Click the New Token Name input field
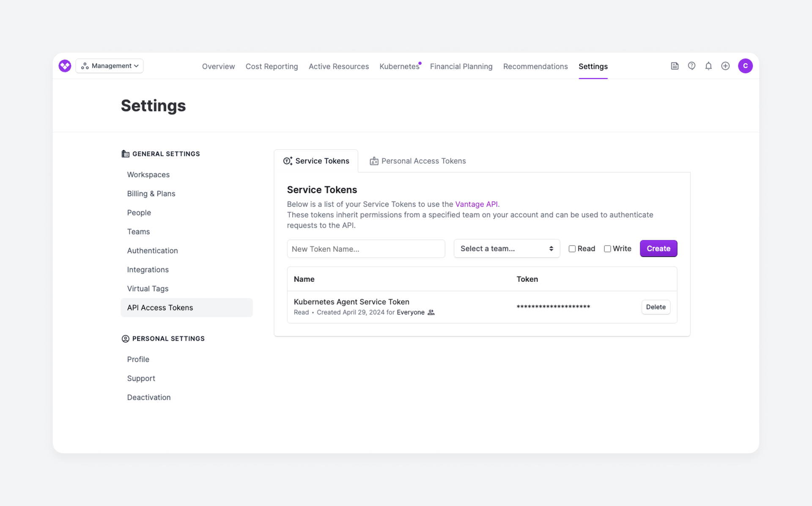Image resolution: width=812 pixels, height=506 pixels. pyautogui.click(x=366, y=249)
